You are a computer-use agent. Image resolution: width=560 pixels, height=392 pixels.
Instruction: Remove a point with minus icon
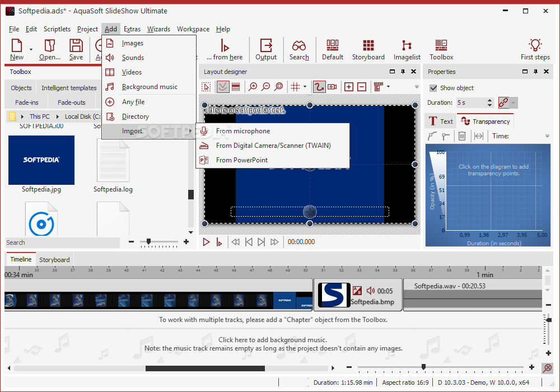(x=362, y=87)
